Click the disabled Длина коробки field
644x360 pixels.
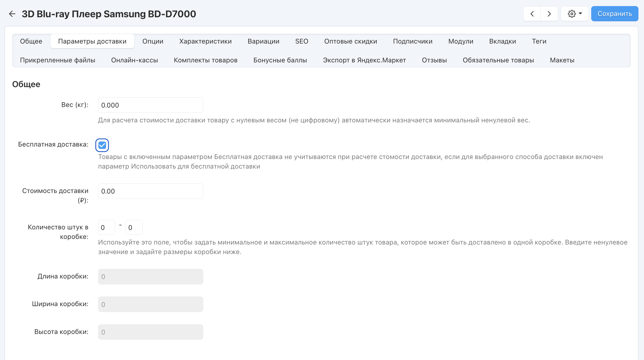click(x=150, y=277)
